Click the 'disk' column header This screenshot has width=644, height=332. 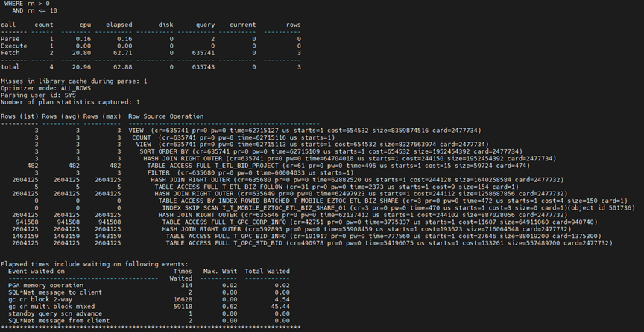(x=166, y=25)
